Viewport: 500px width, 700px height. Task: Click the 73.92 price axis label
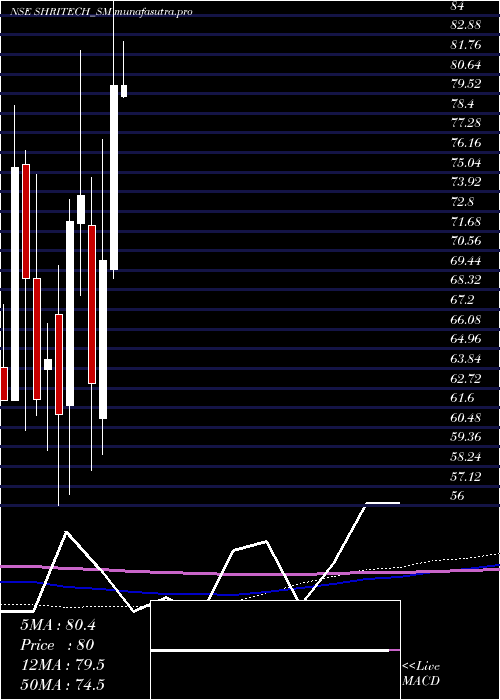pos(466,182)
